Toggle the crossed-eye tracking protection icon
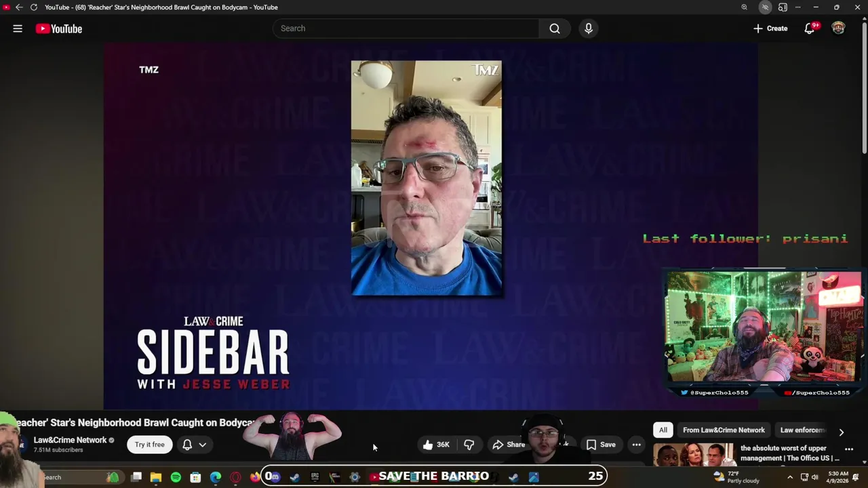 click(x=765, y=7)
